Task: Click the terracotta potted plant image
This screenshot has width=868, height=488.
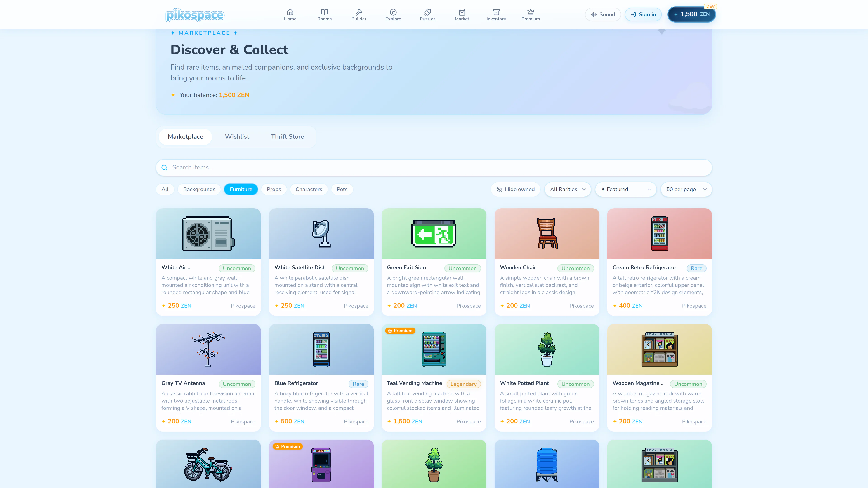Action: tap(434, 465)
